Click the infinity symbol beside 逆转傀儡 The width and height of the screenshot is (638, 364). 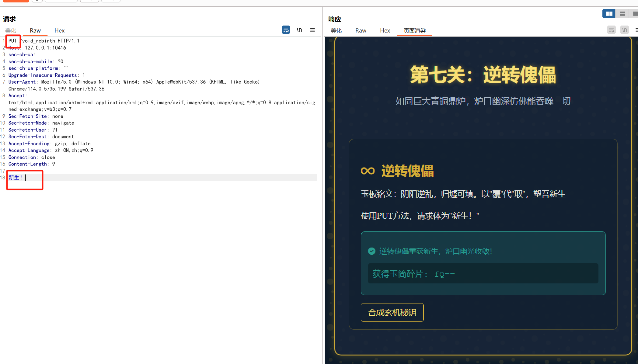[x=368, y=171]
